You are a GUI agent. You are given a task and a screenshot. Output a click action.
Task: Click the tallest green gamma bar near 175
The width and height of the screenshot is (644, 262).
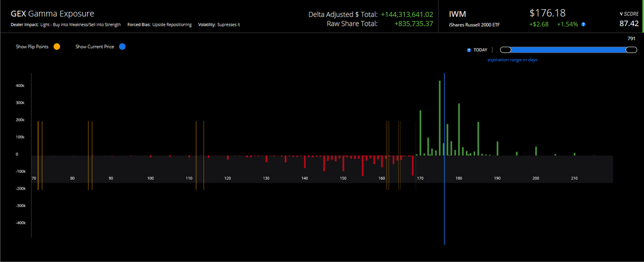[x=440, y=118]
